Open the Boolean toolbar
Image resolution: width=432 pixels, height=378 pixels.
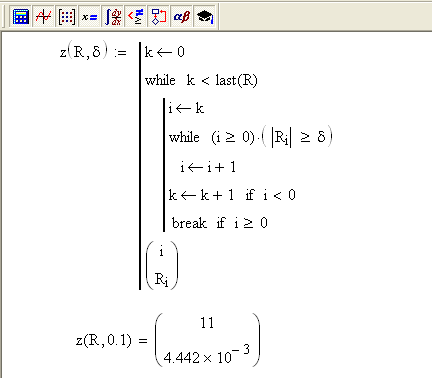click(135, 16)
